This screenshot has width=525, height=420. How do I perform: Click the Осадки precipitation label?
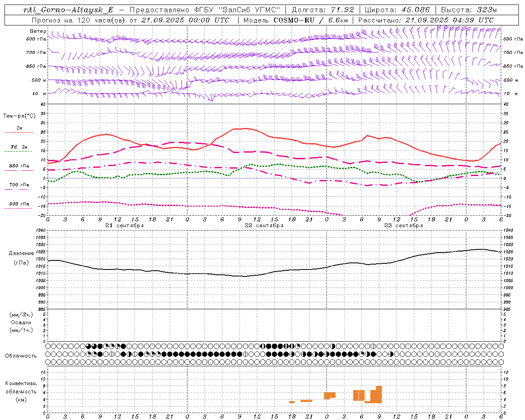(21, 322)
